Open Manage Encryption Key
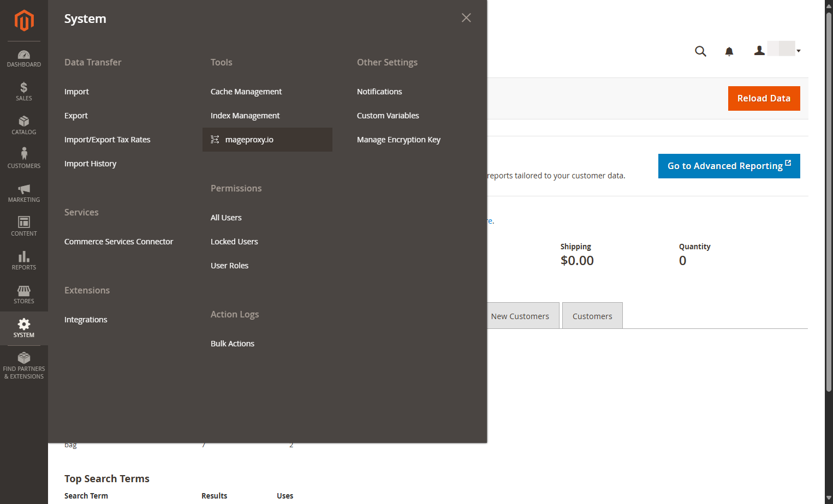This screenshot has height=504, width=833. [398, 140]
